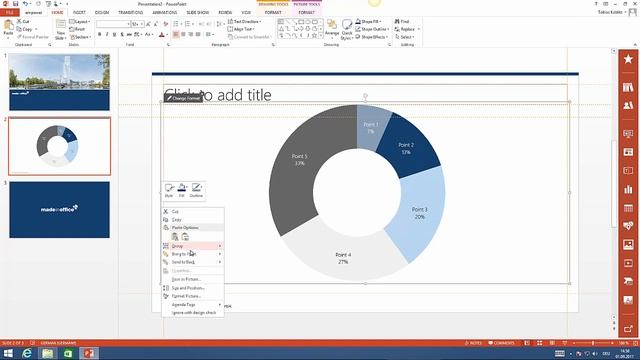This screenshot has width=640, height=360.
Task: Switch to the ANIMATIONS ribbon tab
Action: click(x=164, y=13)
